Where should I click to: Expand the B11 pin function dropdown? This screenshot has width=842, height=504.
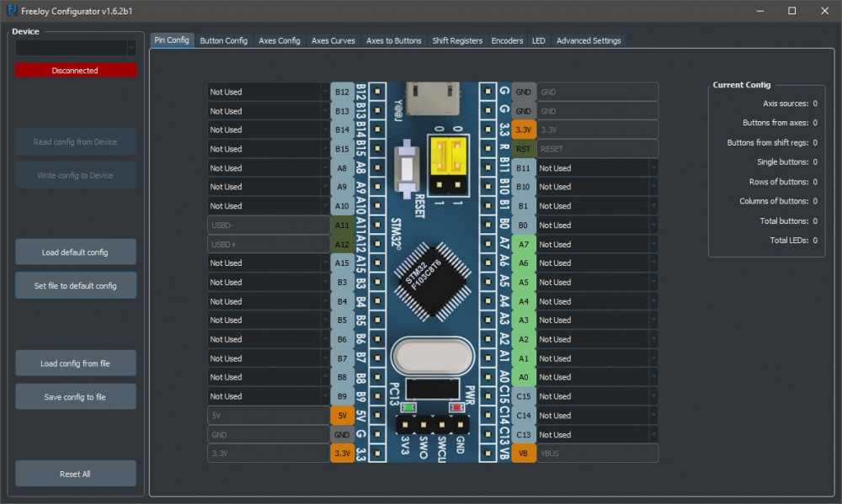[x=598, y=168]
